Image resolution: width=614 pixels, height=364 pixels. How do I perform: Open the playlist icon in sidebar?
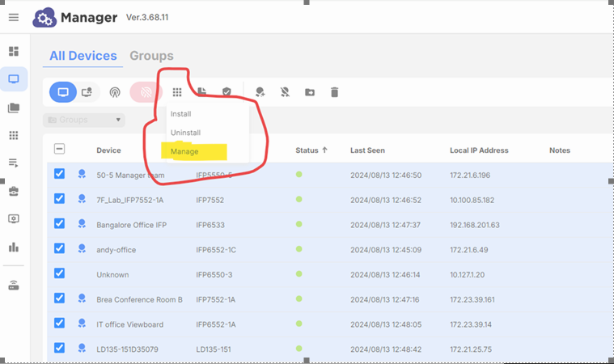point(14,163)
